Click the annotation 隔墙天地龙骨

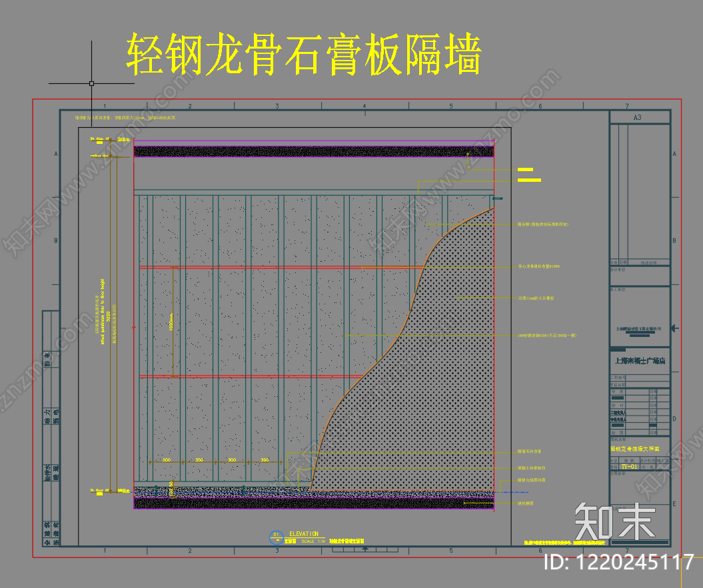click(x=529, y=451)
